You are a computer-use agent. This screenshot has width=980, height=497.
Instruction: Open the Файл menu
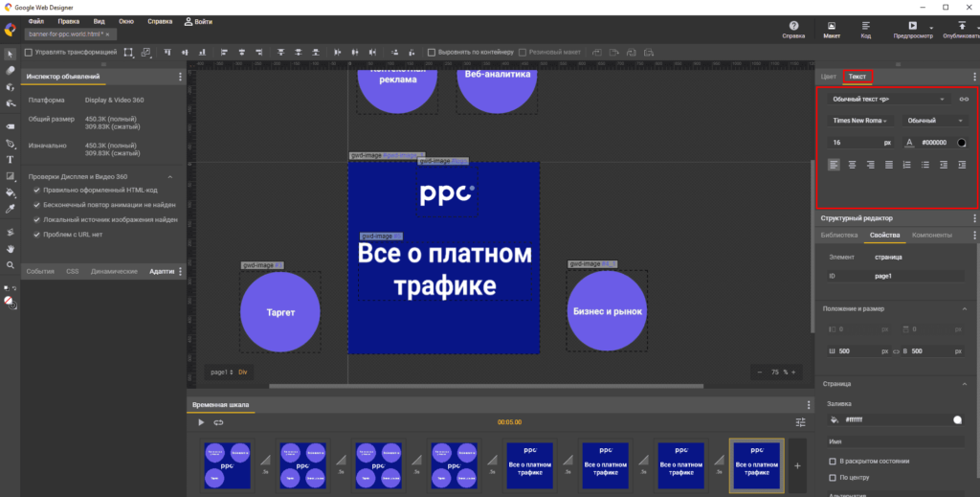pos(36,20)
